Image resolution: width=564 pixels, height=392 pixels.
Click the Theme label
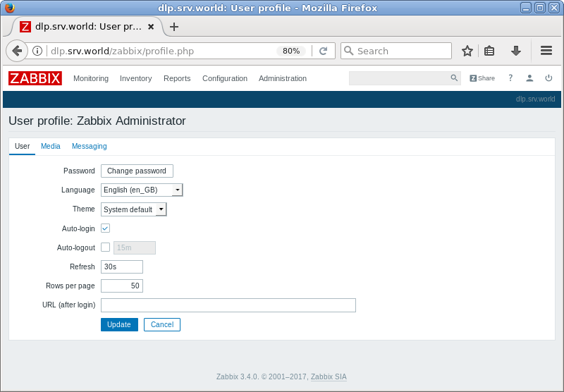84,209
